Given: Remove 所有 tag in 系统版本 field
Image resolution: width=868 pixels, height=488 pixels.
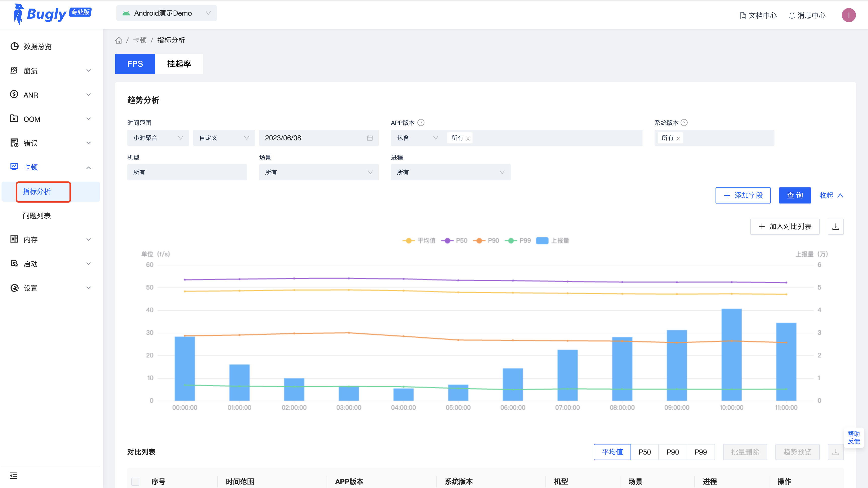Looking at the screenshot, I should 678,138.
